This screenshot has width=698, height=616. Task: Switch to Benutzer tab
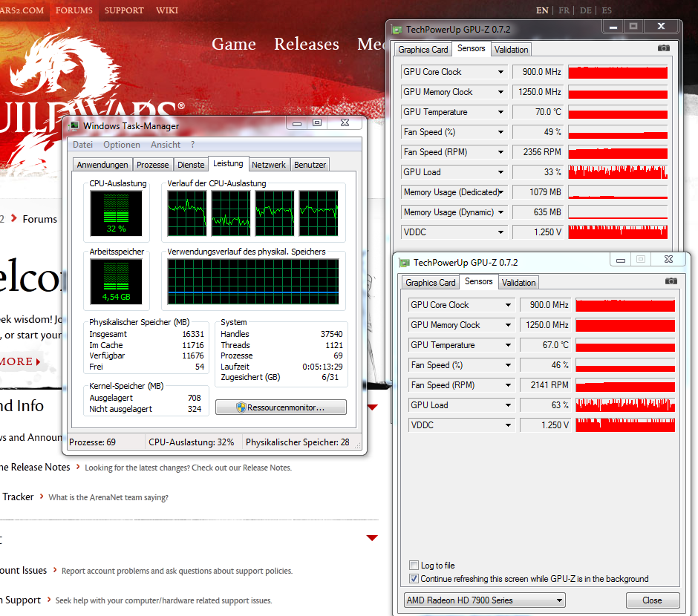coord(310,165)
